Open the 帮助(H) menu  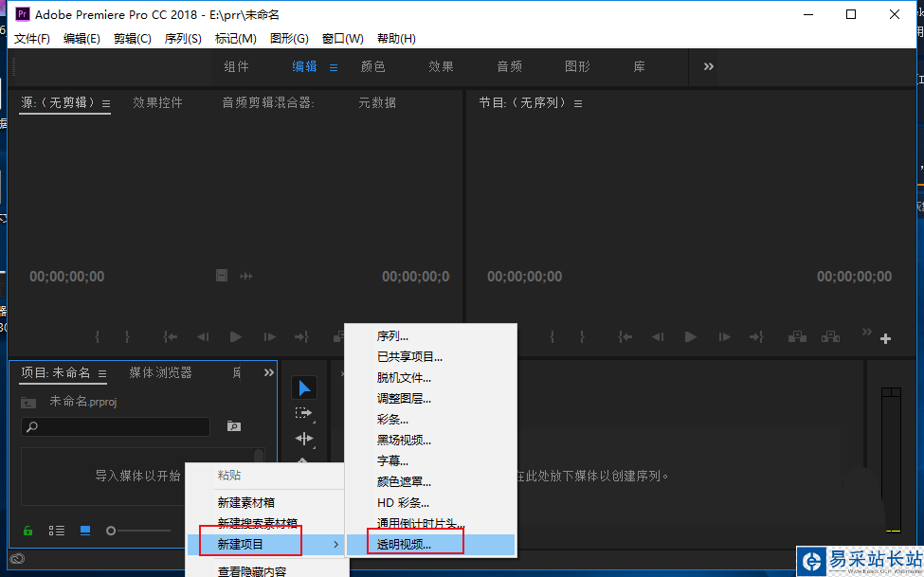(x=396, y=38)
